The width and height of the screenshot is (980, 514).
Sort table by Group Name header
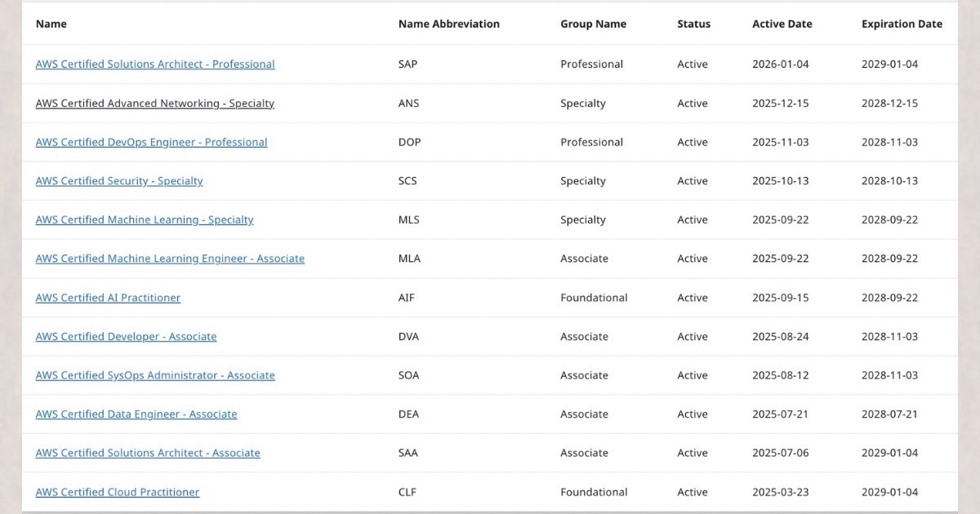click(593, 24)
